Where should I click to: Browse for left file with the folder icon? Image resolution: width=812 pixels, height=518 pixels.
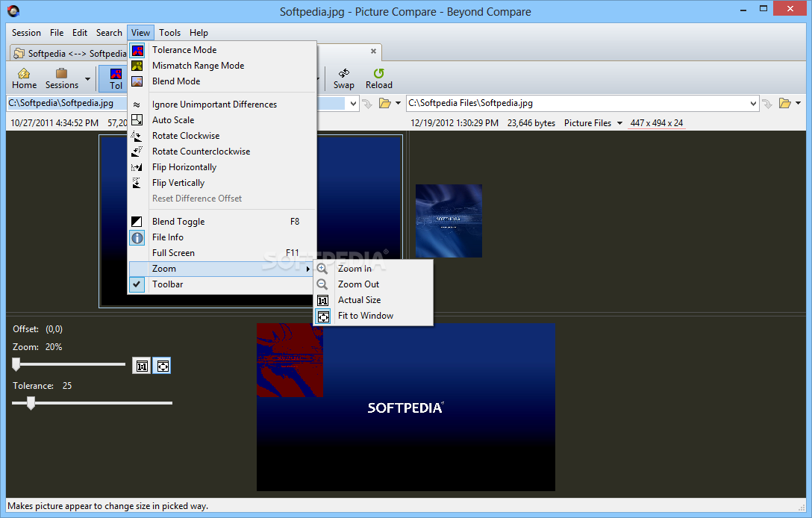tap(385, 104)
